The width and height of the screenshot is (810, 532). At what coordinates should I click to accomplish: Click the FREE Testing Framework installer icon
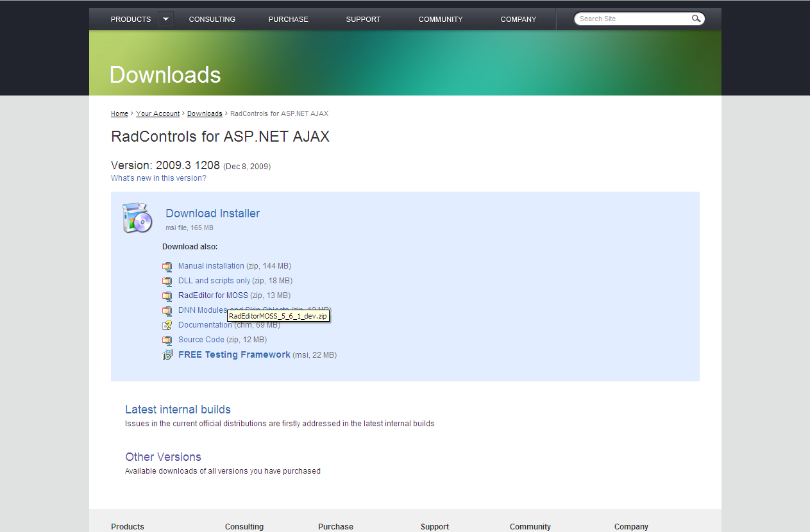167,354
